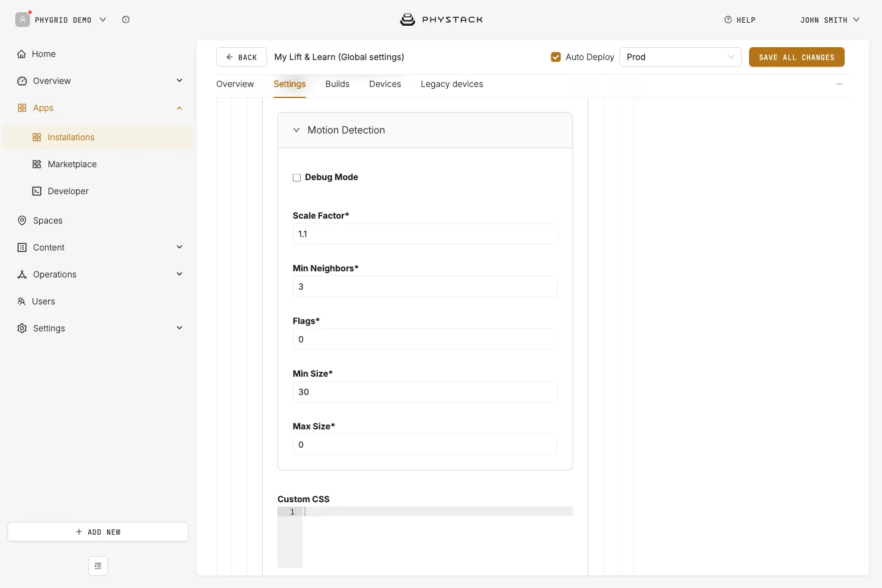Switch to the Legacy devices tab

pos(452,84)
